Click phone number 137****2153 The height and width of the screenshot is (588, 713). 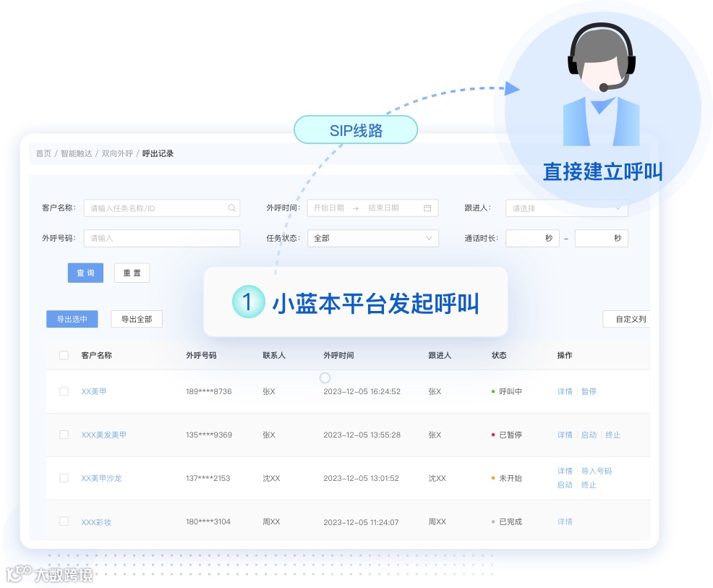coord(208,478)
